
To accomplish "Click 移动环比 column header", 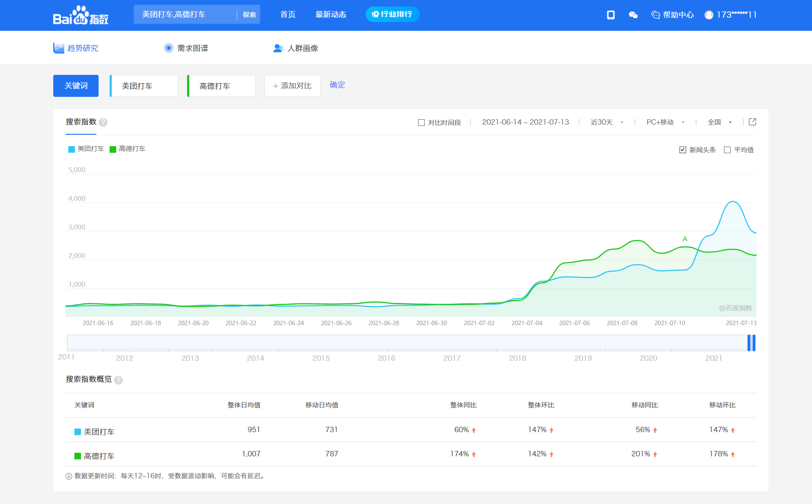I will (722, 405).
